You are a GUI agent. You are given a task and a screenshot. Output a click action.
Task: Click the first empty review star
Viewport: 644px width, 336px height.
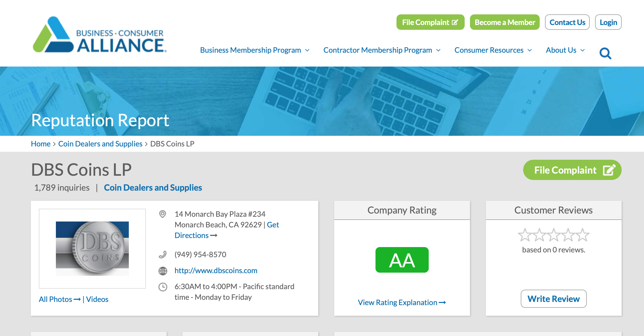(x=525, y=235)
